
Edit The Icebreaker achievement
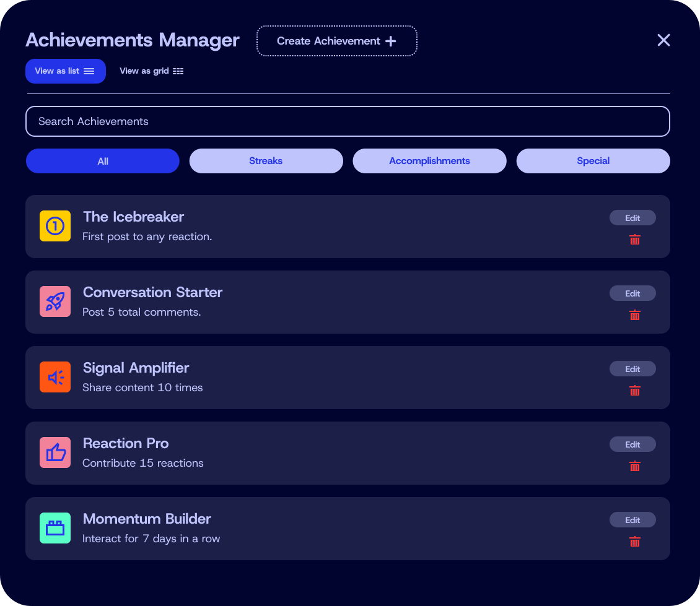coord(632,218)
